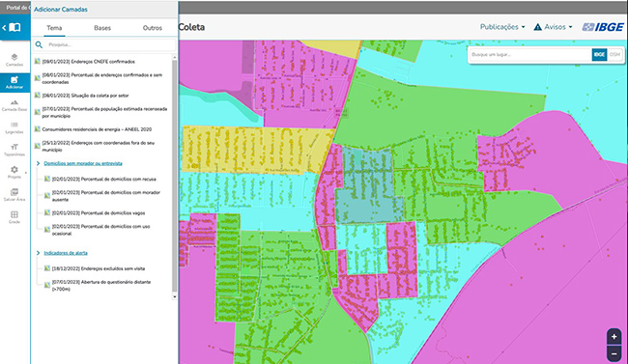Select the Adicionar sidebar icon
This screenshot has width=628, height=364.
pos(14,82)
